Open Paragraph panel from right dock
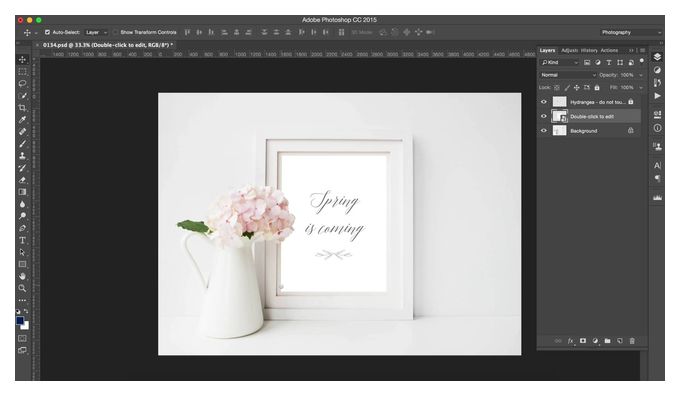Screen dimensions: 680x396 click(657, 178)
